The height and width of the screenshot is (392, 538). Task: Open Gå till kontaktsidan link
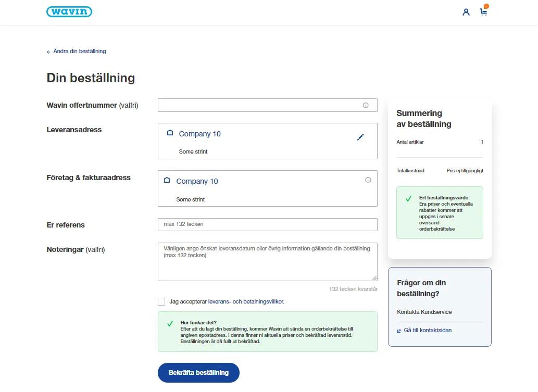click(x=428, y=330)
